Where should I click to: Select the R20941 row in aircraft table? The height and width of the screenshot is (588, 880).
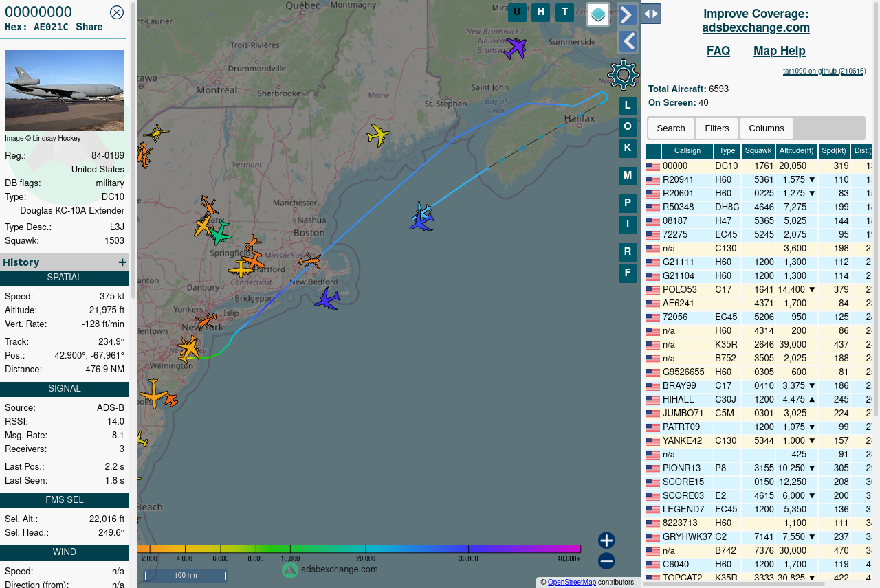pyautogui.click(x=760, y=180)
